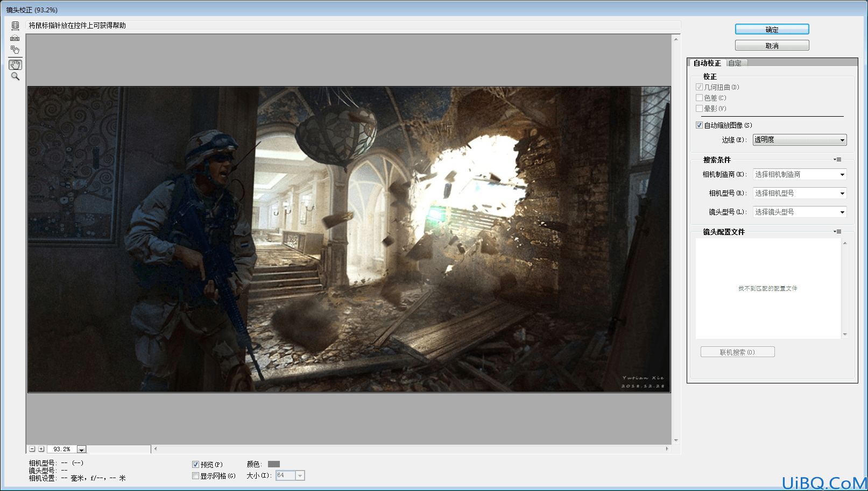The height and width of the screenshot is (491, 868).
Task: Click the 取消 button
Action: pyautogui.click(x=772, y=46)
